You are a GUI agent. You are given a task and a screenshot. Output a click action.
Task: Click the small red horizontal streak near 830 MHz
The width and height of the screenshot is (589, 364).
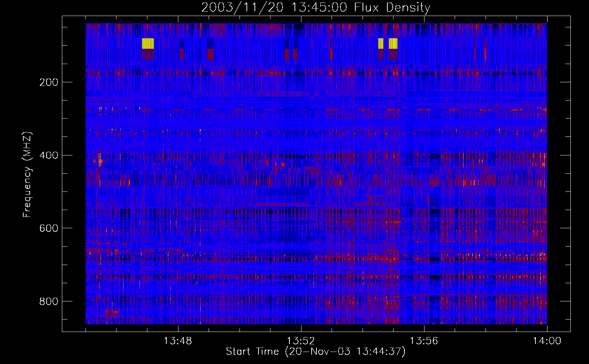tap(111, 312)
